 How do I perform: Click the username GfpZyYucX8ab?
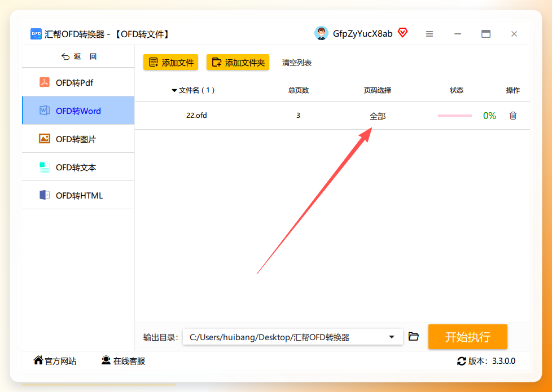pos(362,34)
